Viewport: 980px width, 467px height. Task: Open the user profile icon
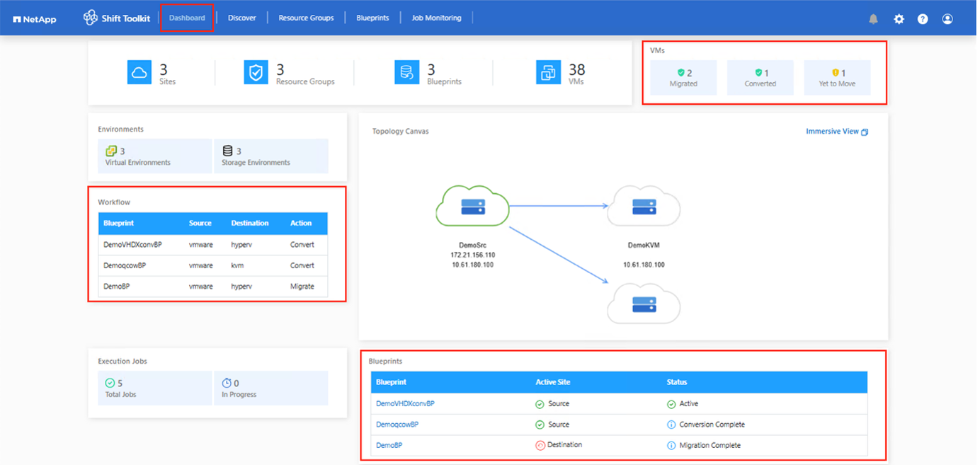[947, 19]
